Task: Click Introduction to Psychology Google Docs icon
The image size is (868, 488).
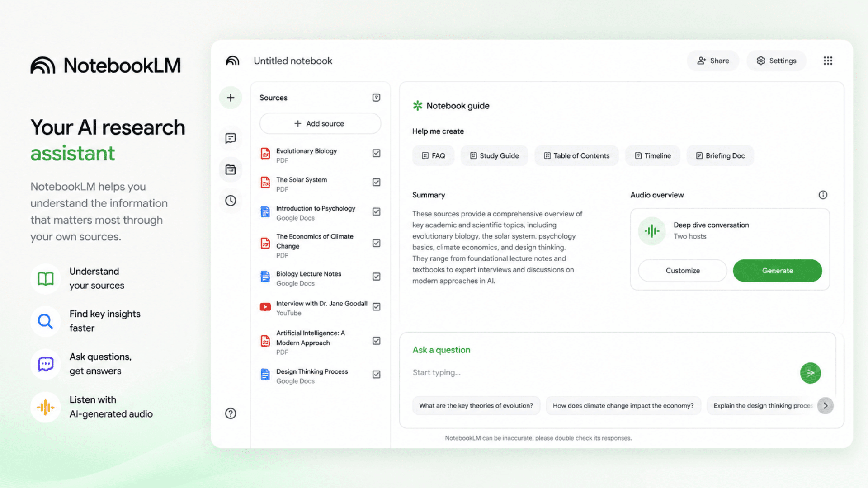Action: (265, 211)
